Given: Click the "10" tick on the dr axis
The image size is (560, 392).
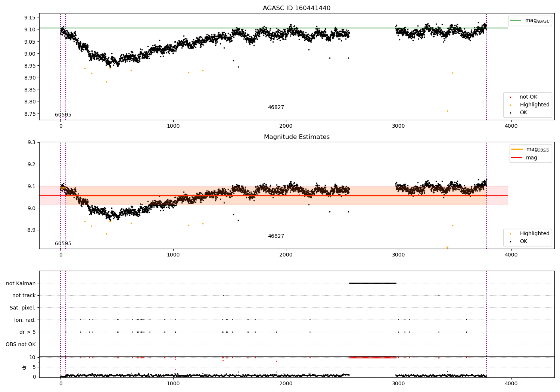Looking at the screenshot, I should point(32,357).
